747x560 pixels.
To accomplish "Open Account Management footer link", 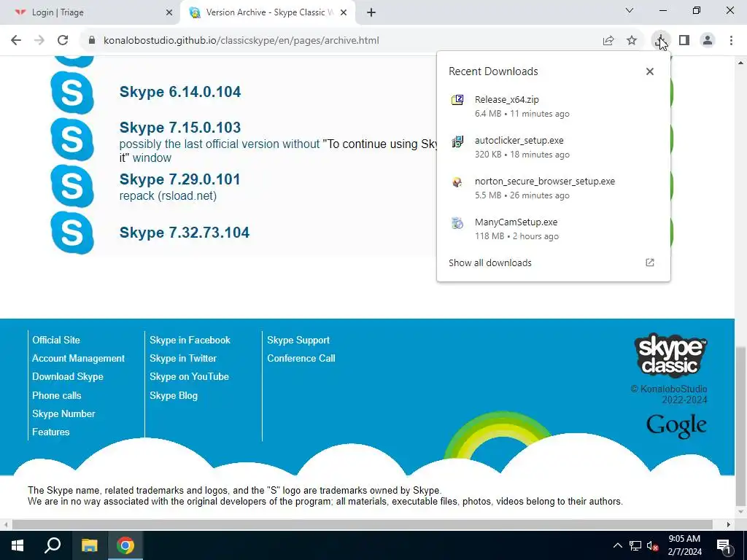I will click(78, 358).
